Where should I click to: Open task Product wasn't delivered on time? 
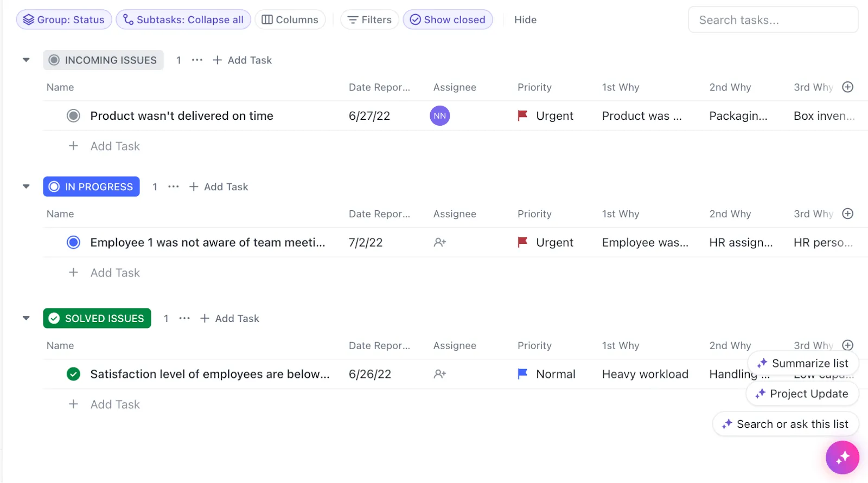(x=182, y=115)
